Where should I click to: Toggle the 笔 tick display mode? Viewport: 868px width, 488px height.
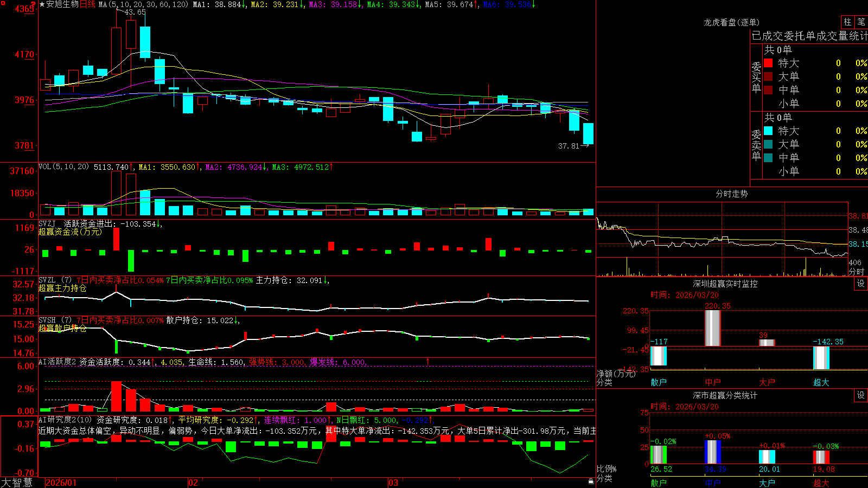pyautogui.click(x=861, y=22)
